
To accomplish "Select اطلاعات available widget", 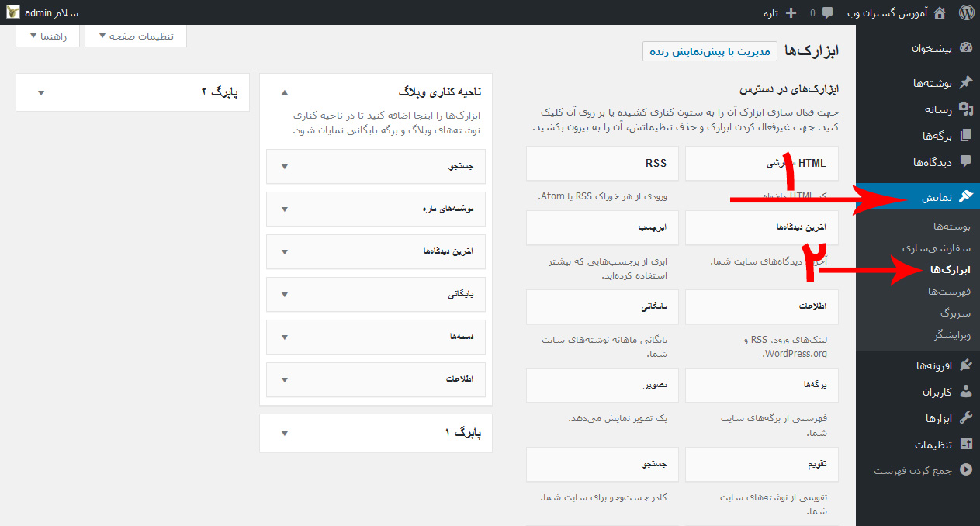I will 762,307.
